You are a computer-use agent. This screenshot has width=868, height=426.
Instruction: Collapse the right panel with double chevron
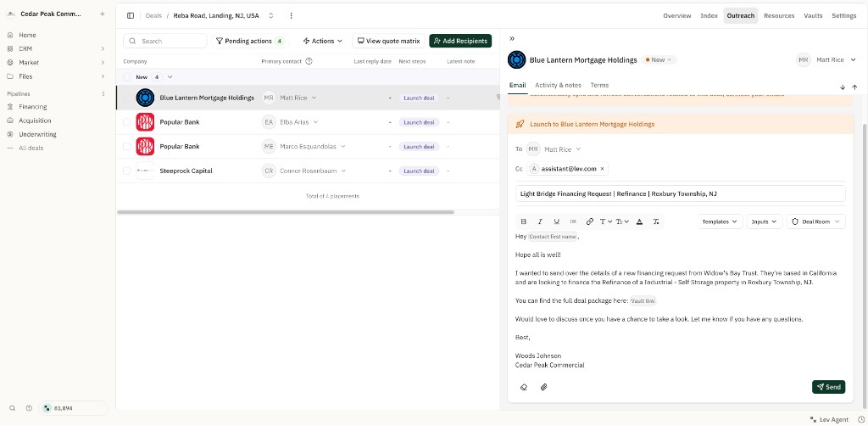[x=512, y=39]
